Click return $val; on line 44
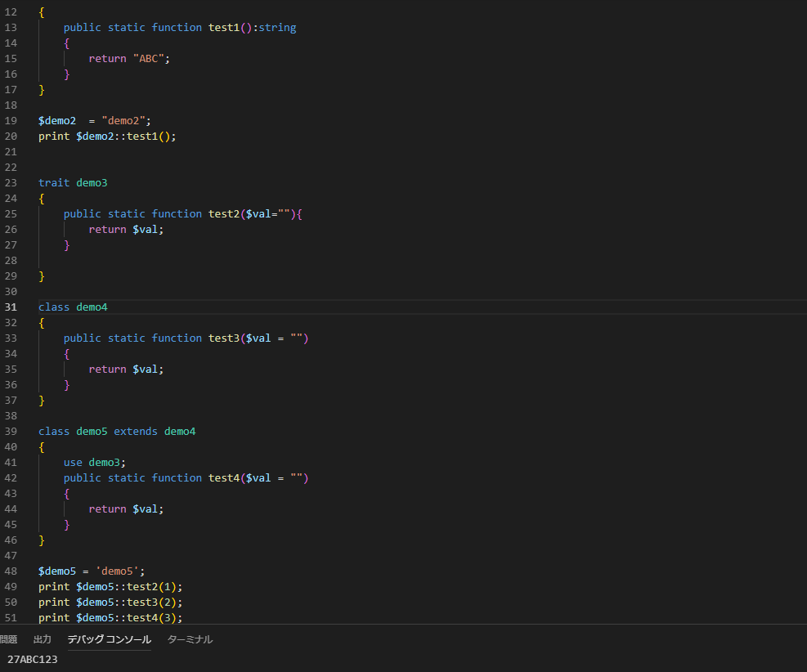The width and height of the screenshot is (807, 672). [126, 508]
